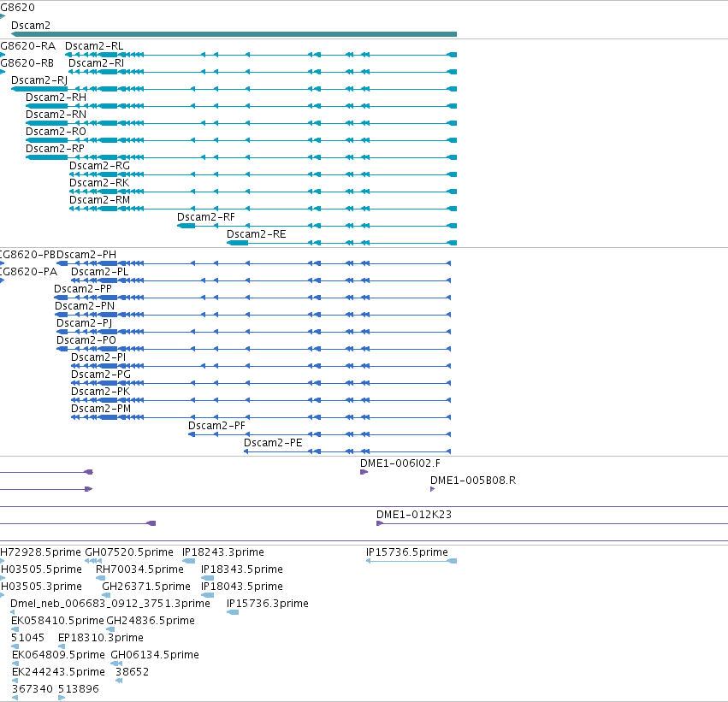The width and height of the screenshot is (728, 702).
Task: Click the Dscam2-PI protein label
Action: 98,358
